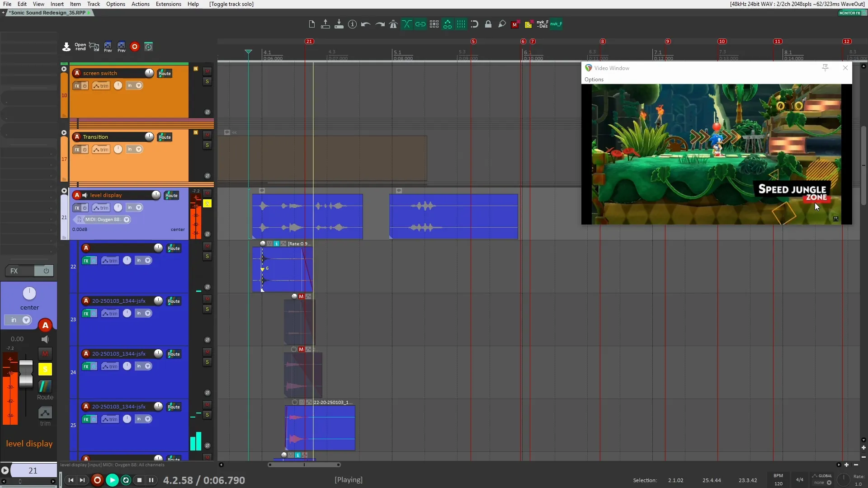Viewport: 868px width, 488px height.
Task: Open MIDI Oxygen 88 input dropdown
Action: pos(127,220)
